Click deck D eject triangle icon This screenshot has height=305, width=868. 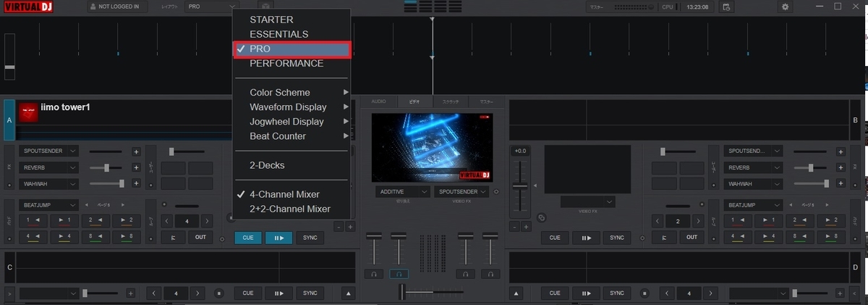coord(517,293)
